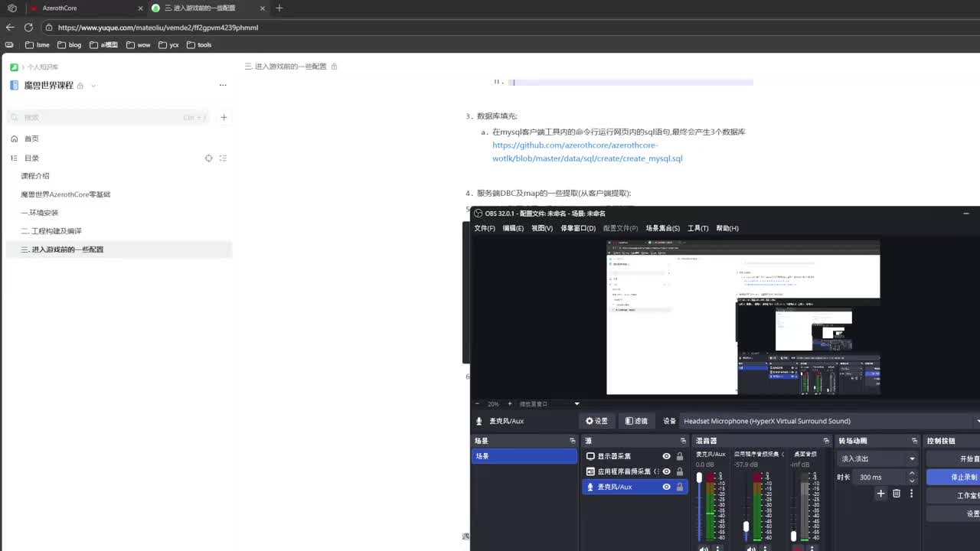Open the 个人知识库 breadcrumb
Viewport: 980px width, 551px height.
tap(43, 67)
